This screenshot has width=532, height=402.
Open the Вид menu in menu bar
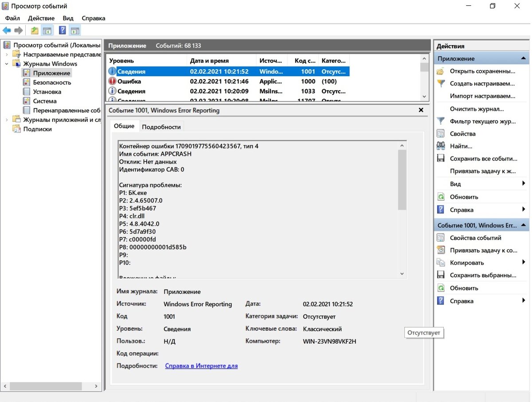[68, 18]
